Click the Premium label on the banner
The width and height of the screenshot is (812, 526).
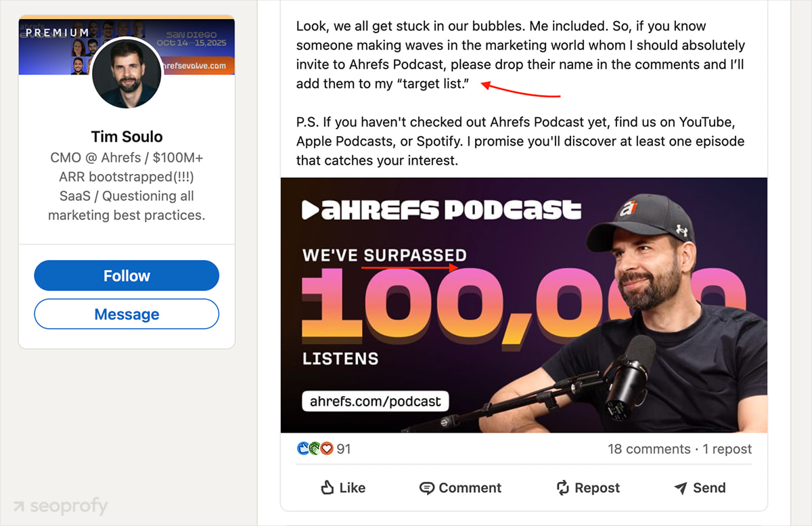[57, 32]
